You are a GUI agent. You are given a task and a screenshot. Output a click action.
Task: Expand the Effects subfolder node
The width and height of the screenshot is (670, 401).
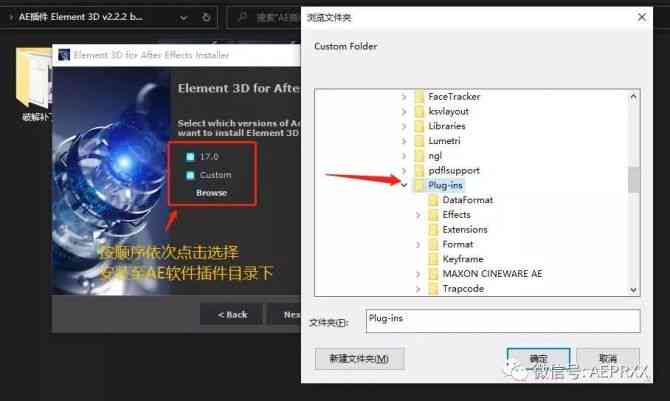click(418, 215)
